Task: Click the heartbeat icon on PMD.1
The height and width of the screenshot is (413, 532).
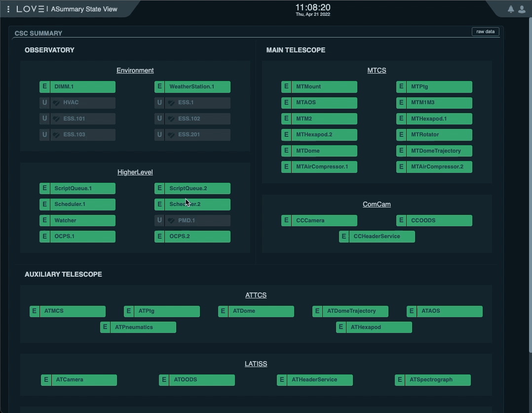Action: [x=171, y=220]
